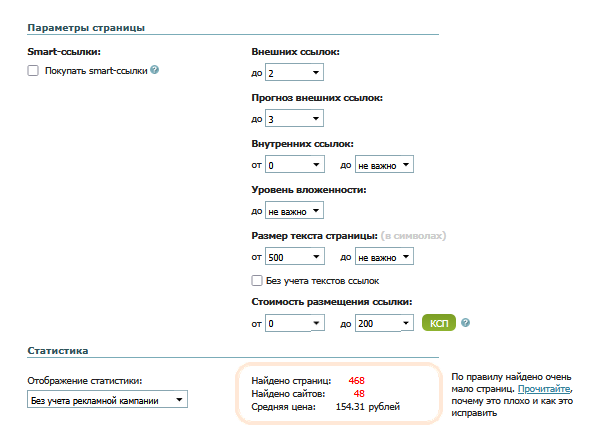Click the help icon beside smart-ссылки

(x=155, y=70)
